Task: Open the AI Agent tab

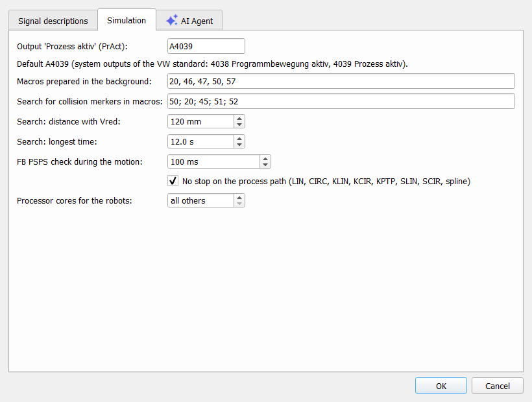Action: (x=189, y=21)
